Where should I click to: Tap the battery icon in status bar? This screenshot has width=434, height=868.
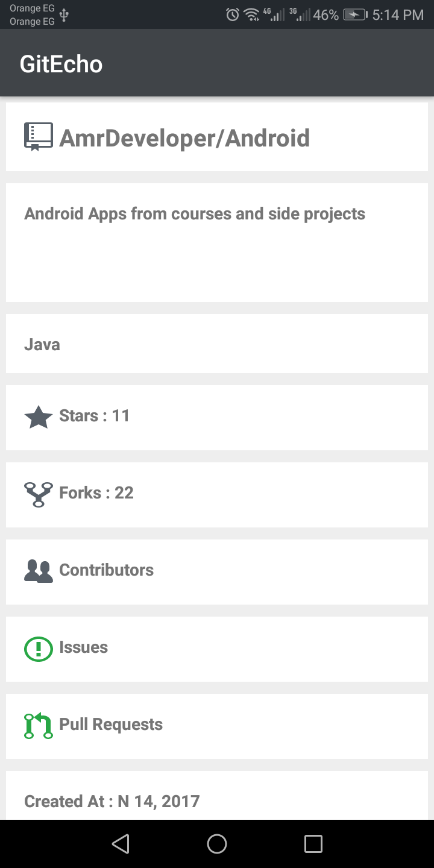[354, 15]
